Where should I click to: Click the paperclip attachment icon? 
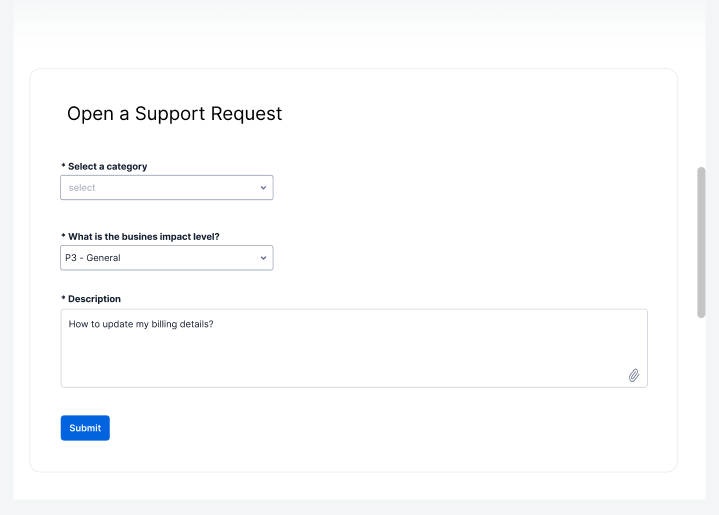coord(634,375)
